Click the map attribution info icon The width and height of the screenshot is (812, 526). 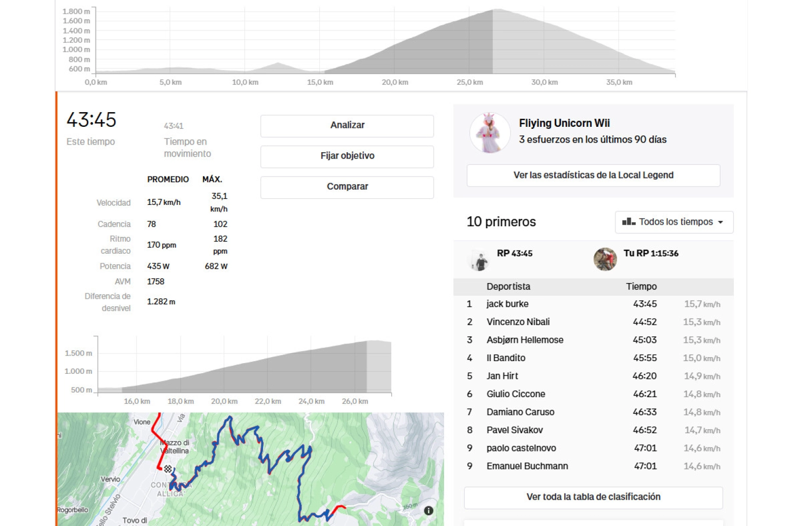click(429, 510)
